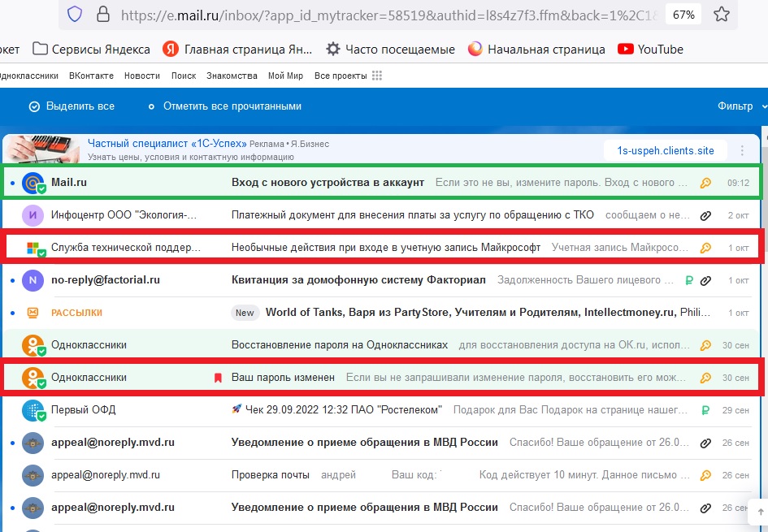Select all emails with Выделить все

72,106
